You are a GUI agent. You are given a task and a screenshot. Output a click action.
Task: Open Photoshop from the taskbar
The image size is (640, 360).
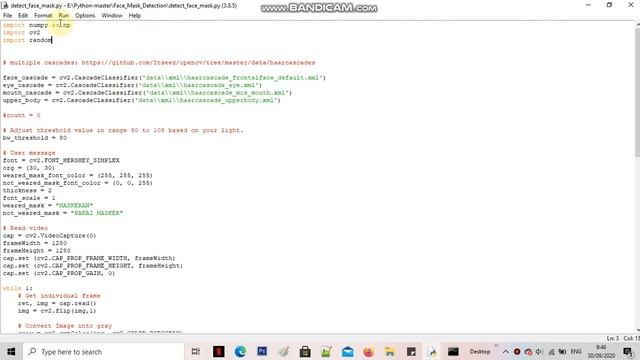[x=262, y=351]
